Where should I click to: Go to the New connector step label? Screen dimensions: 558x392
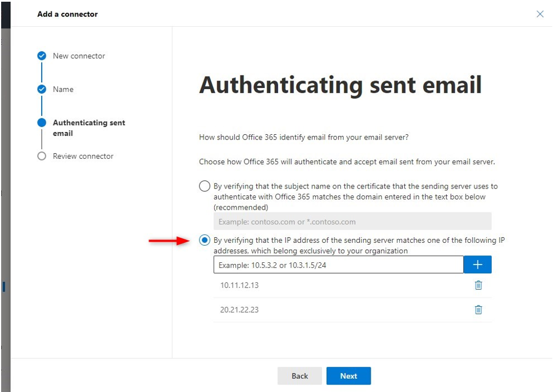pyautogui.click(x=79, y=56)
